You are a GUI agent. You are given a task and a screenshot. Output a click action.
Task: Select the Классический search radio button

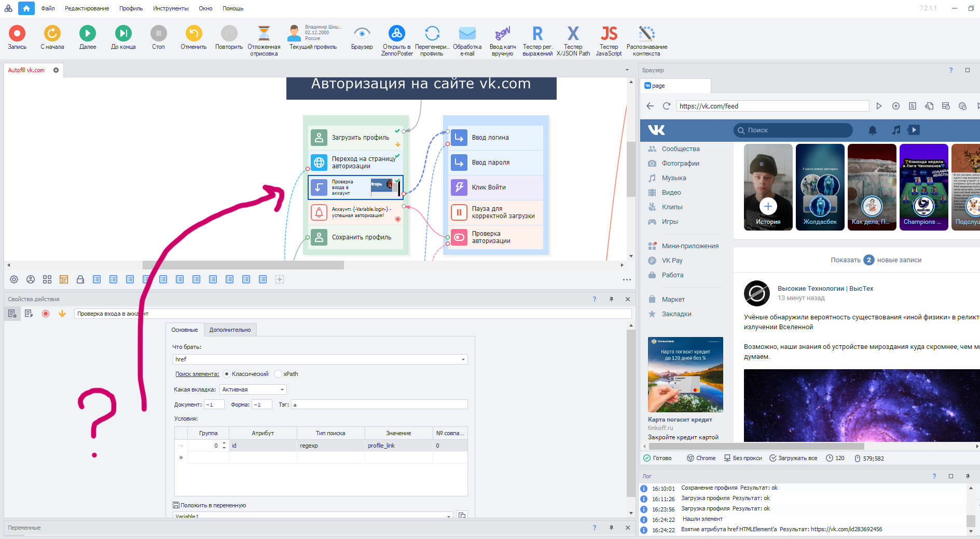point(227,374)
